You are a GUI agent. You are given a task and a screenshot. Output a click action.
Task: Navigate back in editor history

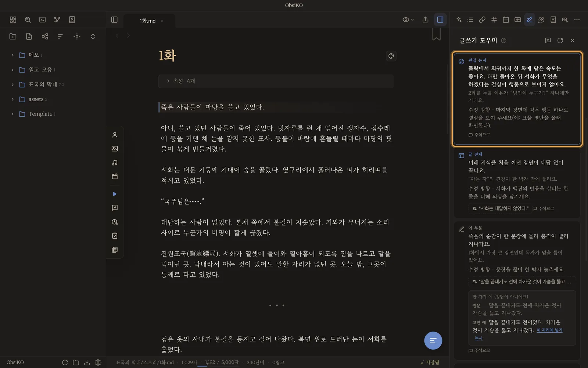pos(117,36)
